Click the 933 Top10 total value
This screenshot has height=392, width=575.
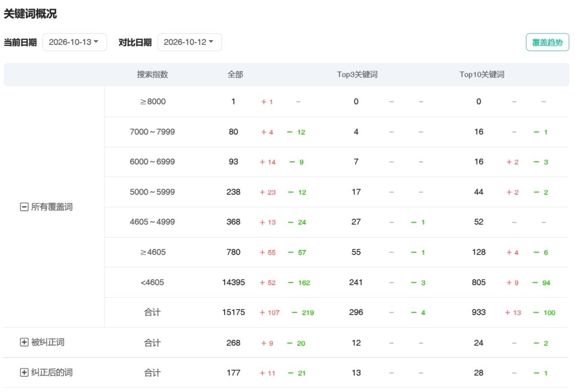[x=479, y=313]
